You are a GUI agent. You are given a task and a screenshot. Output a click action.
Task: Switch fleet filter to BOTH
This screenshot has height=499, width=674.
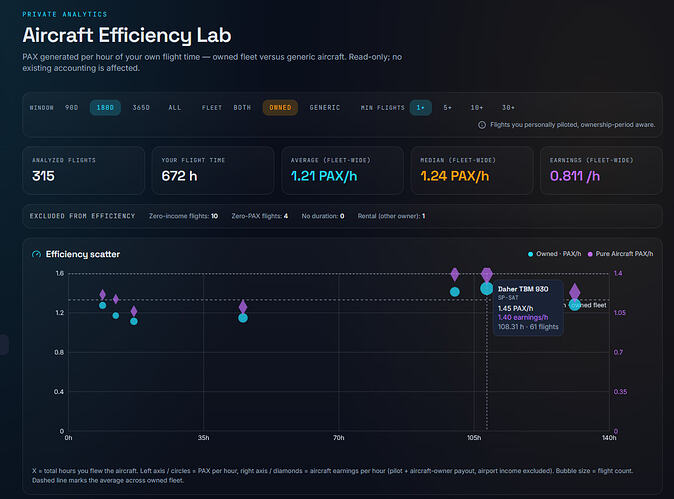(242, 107)
